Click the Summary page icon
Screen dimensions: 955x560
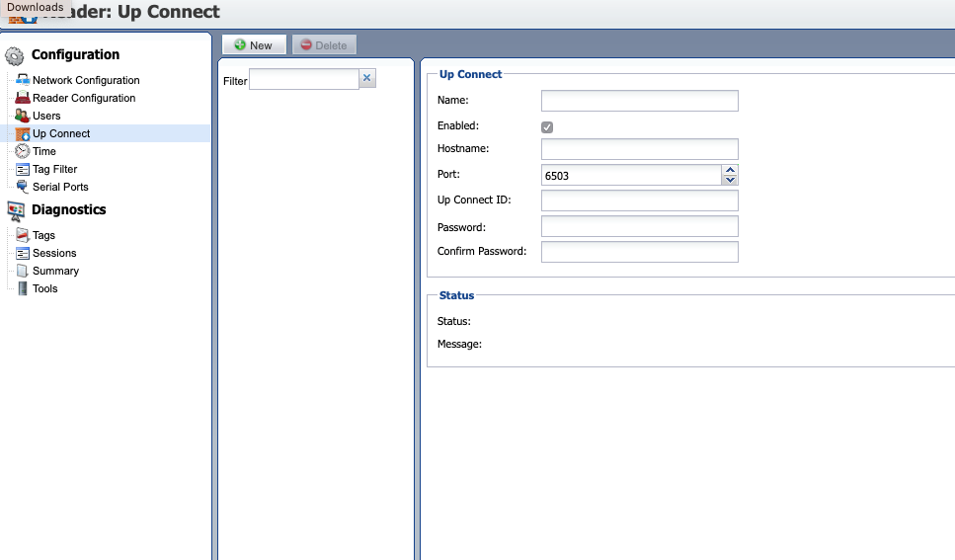pyautogui.click(x=23, y=271)
